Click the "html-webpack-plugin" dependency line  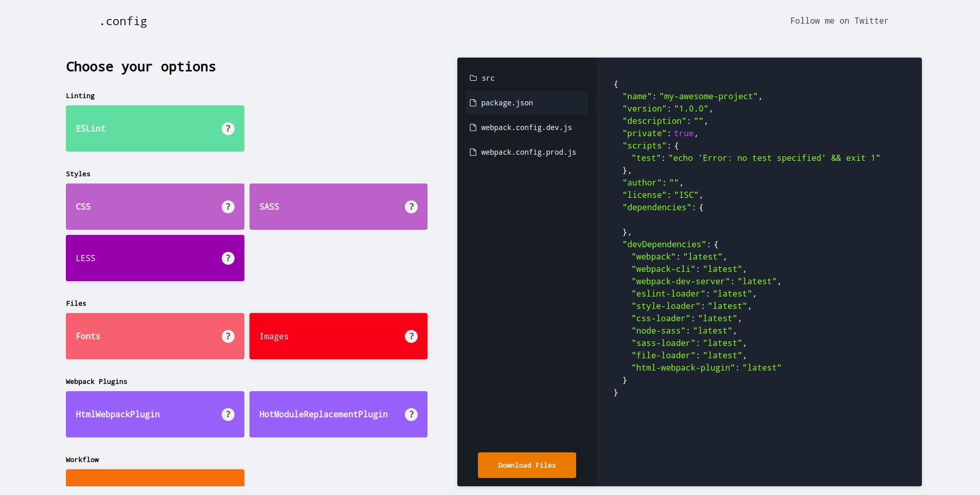[x=706, y=368]
